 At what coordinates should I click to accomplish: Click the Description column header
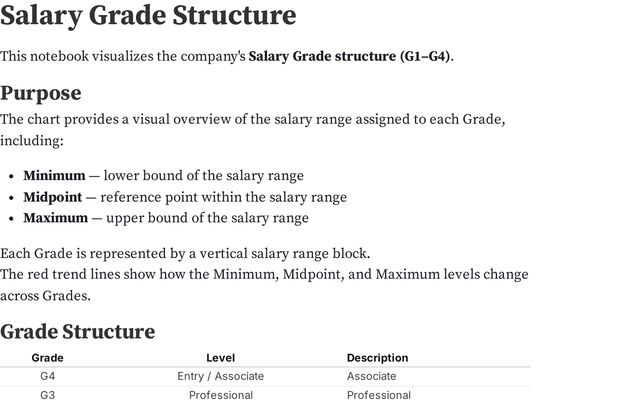[378, 358]
